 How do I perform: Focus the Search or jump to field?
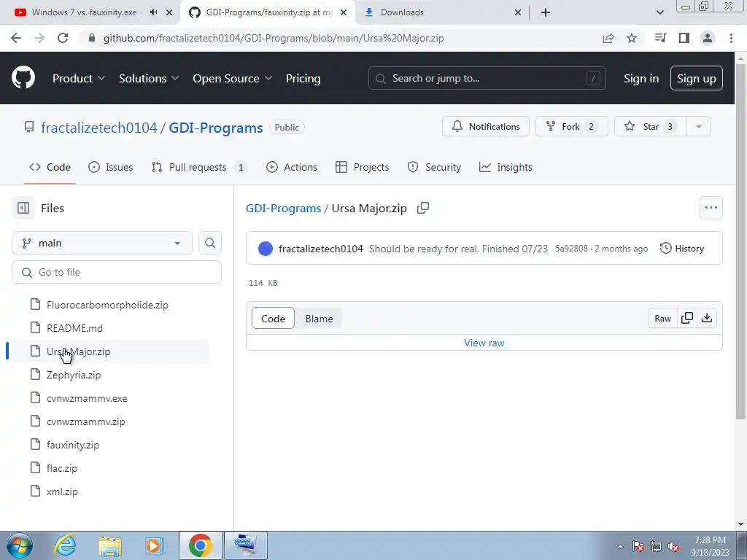tap(487, 78)
